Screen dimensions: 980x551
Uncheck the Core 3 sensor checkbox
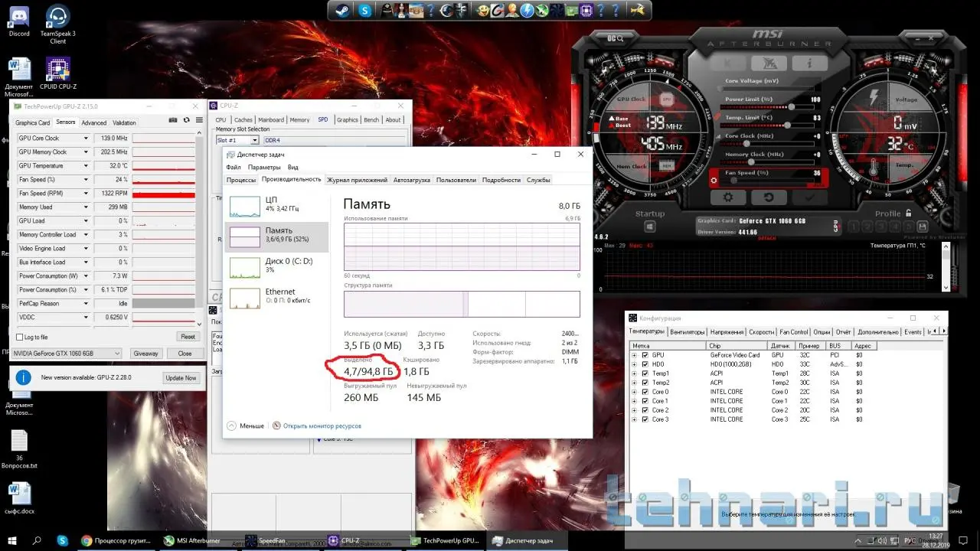pyautogui.click(x=645, y=419)
